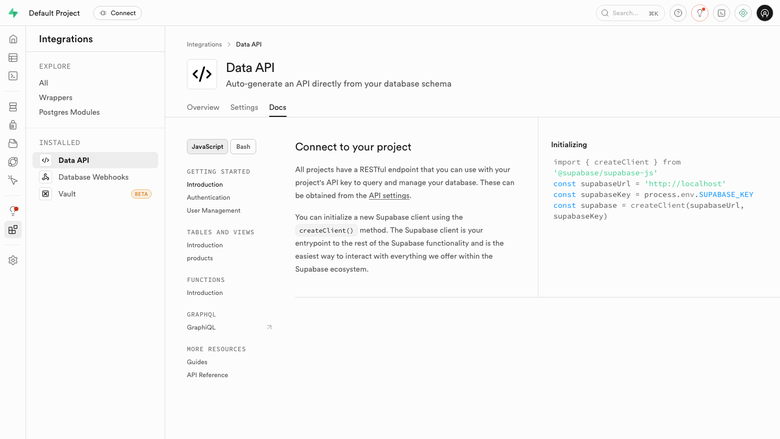Screen dimensions: 780x439
Task: Click Default Project name
Action: pos(54,13)
